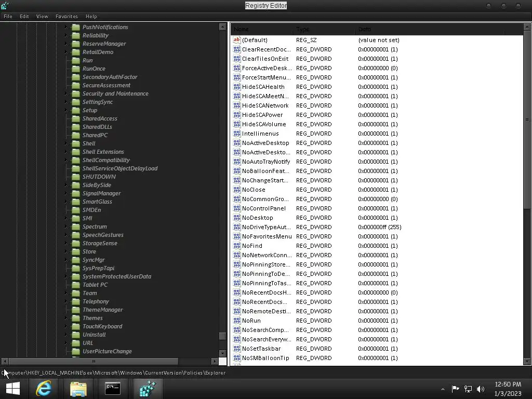Expand the PushNotifications key
This screenshot has width=532, height=399.
coord(66,27)
